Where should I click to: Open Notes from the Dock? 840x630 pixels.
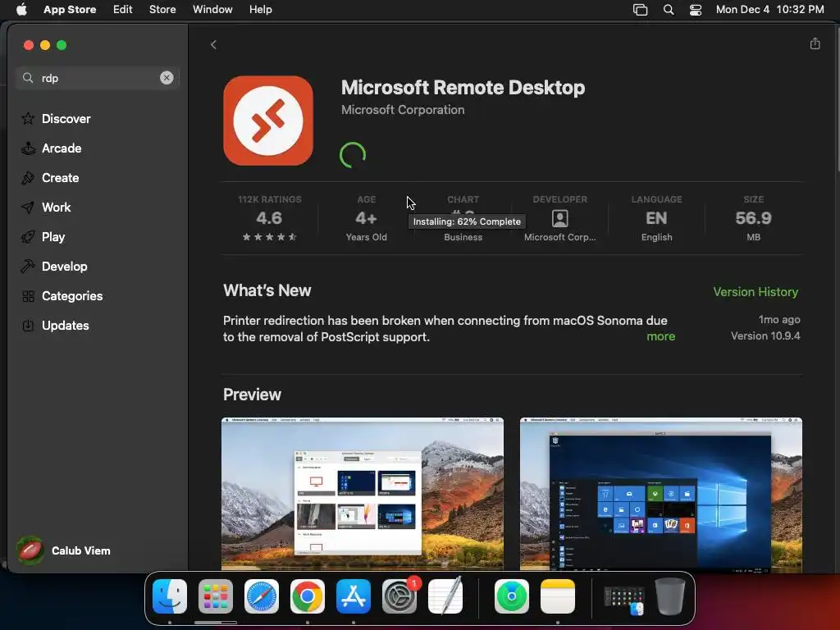point(558,596)
